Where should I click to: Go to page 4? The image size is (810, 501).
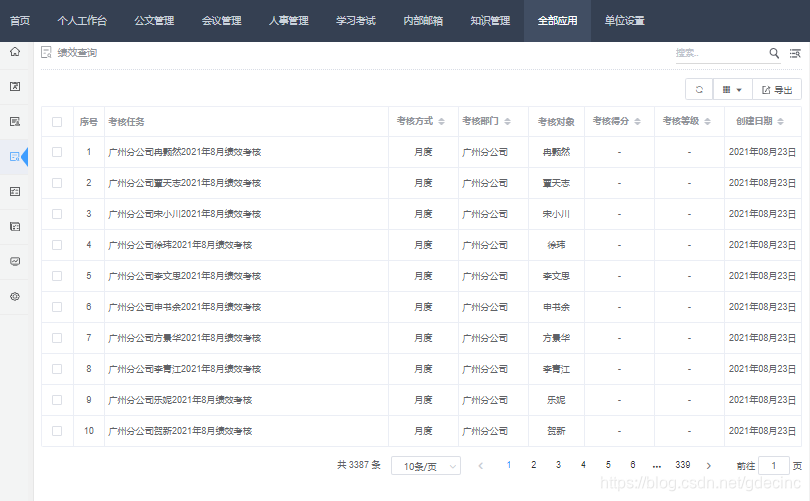click(x=583, y=465)
